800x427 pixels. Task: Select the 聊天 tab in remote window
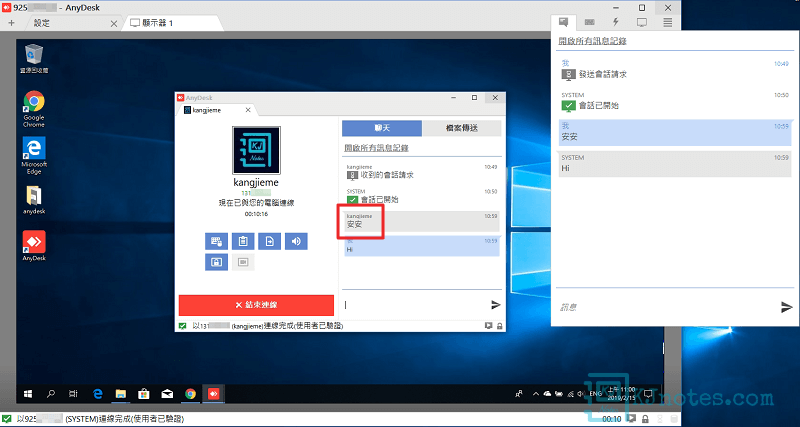coord(381,128)
